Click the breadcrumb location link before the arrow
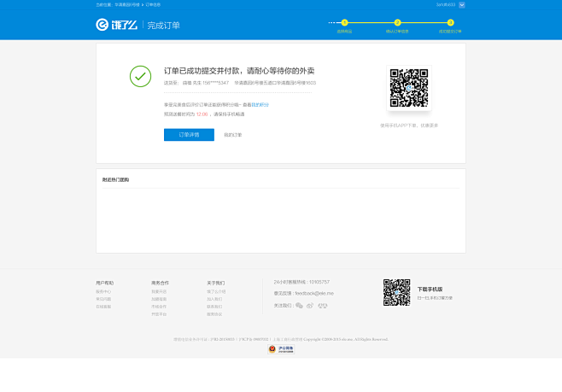This screenshot has height=392, width=562. coord(127,4)
